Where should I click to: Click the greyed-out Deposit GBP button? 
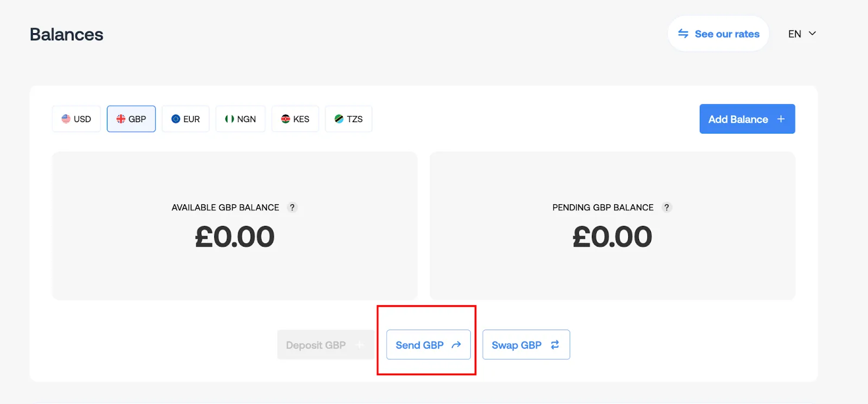pyautogui.click(x=325, y=345)
